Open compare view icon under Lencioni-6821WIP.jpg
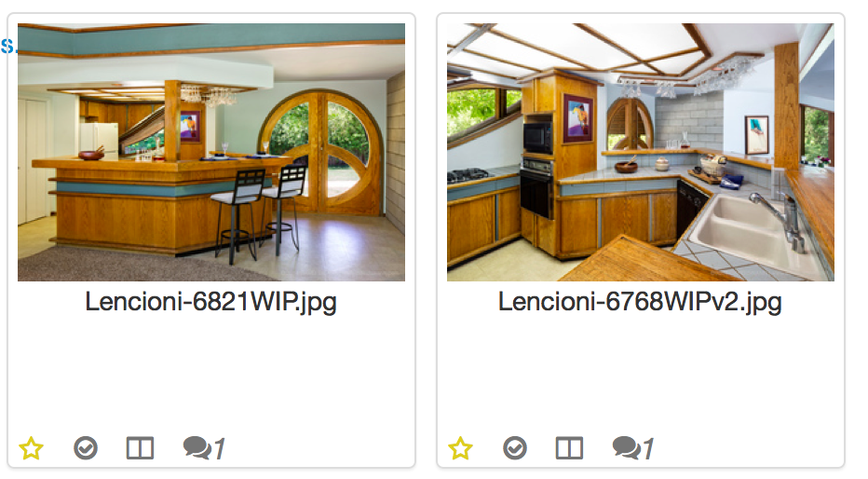The image size is (868, 479). pos(140,448)
